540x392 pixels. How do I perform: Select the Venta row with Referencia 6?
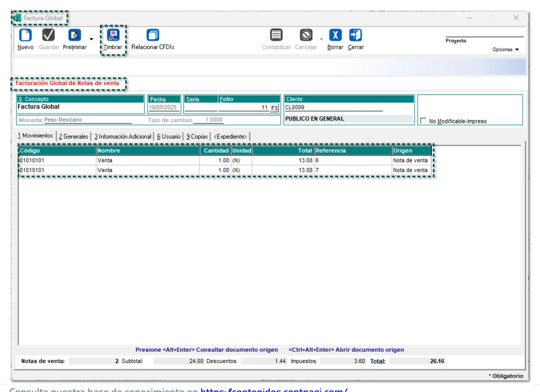pos(225,160)
